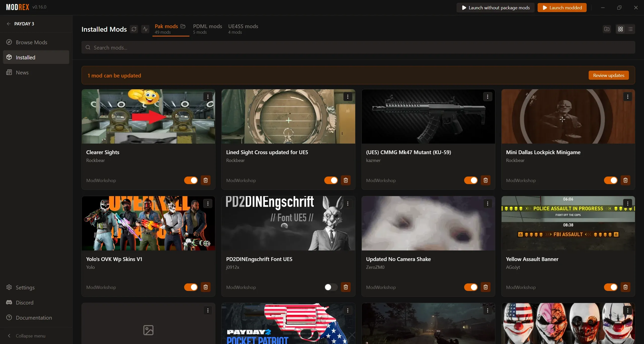The height and width of the screenshot is (344, 644).
Task: Open the Pak mods folder icon
Action: [183, 26]
